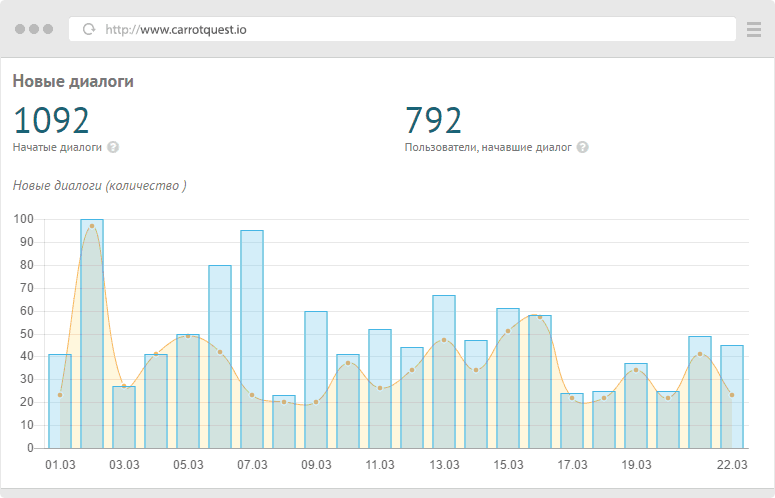Click the 05.03 date axis label

[188, 465]
